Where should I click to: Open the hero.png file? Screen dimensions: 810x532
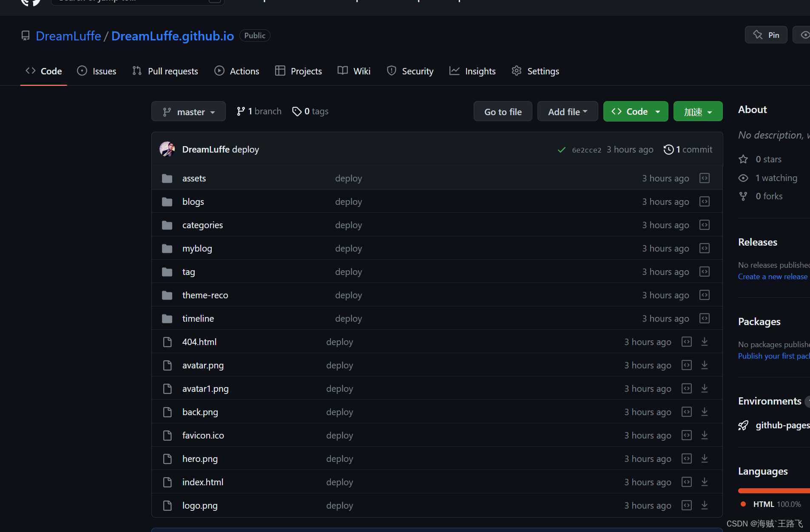200,459
